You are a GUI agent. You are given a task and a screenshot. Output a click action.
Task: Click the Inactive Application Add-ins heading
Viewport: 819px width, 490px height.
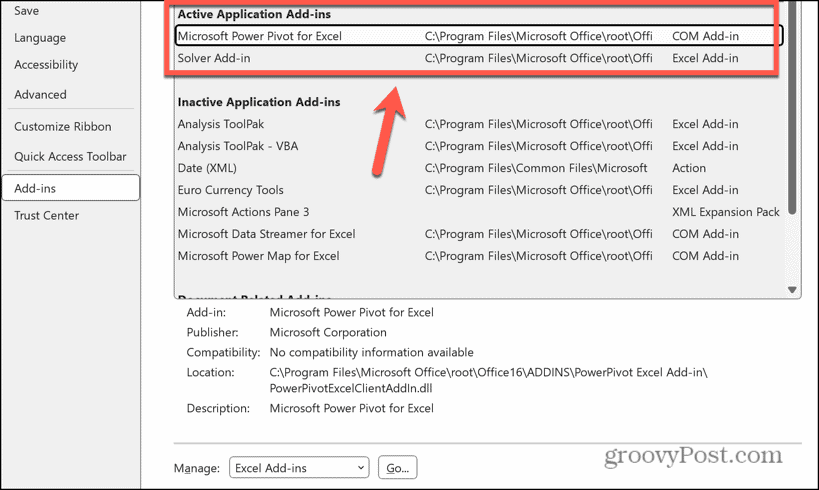tap(259, 102)
